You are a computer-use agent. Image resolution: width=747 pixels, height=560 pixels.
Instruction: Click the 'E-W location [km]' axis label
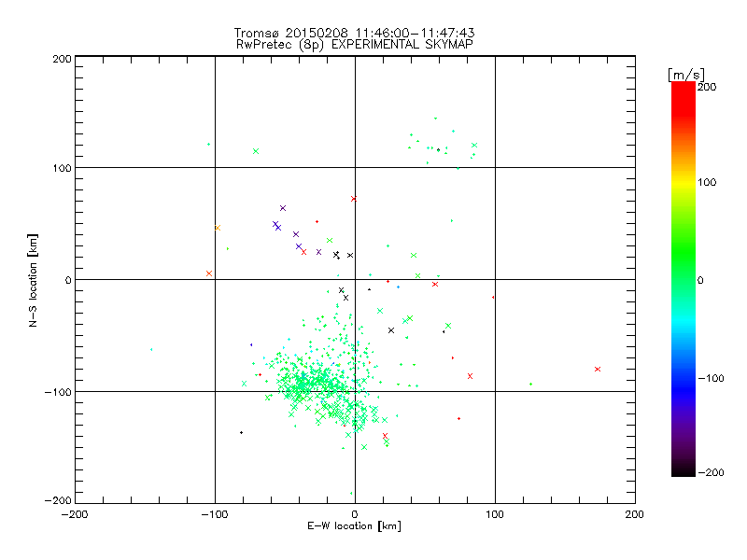[354, 525]
